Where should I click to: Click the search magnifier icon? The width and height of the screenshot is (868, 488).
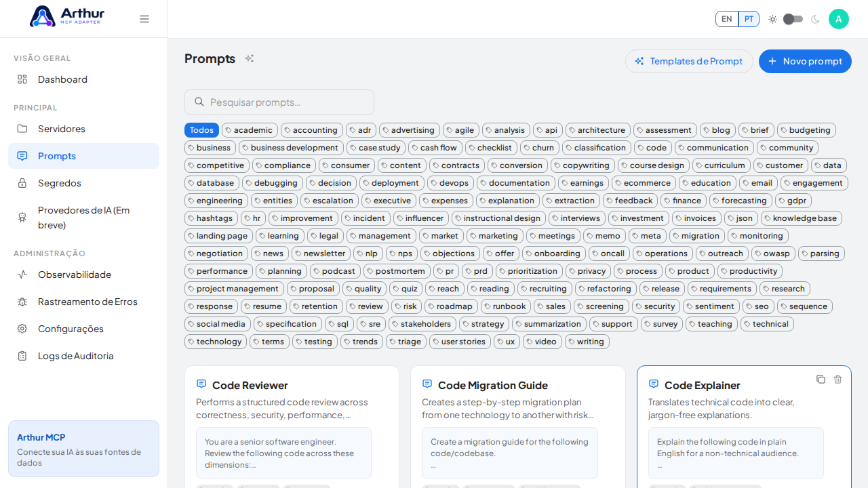point(199,102)
